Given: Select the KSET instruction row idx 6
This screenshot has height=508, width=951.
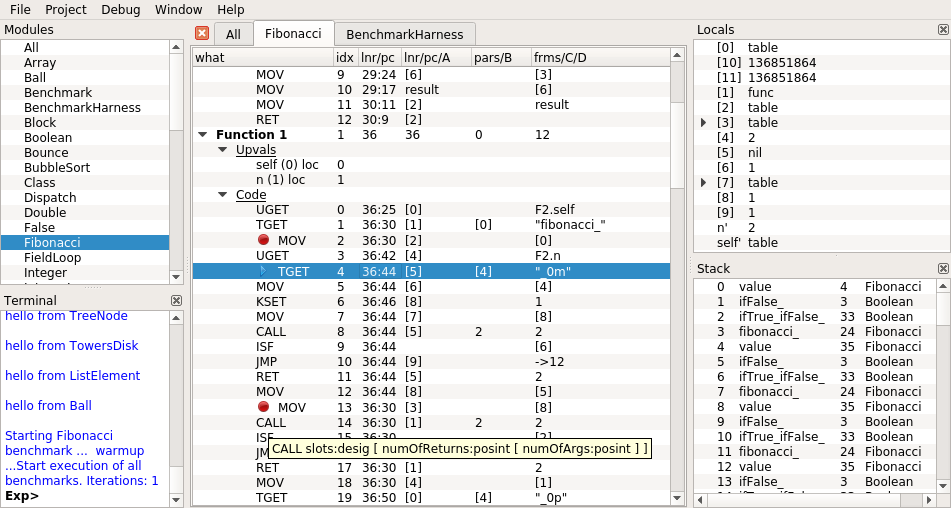Looking at the screenshot, I should point(431,301).
